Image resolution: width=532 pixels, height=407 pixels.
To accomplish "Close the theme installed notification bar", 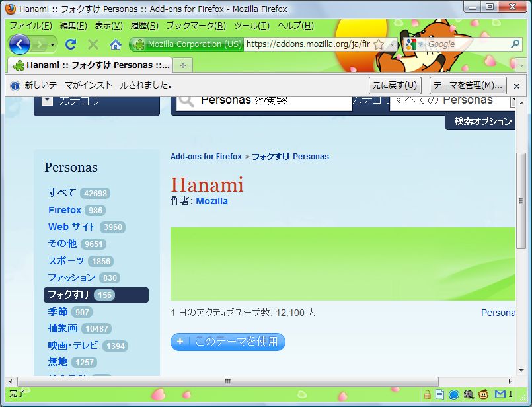I will [x=516, y=86].
